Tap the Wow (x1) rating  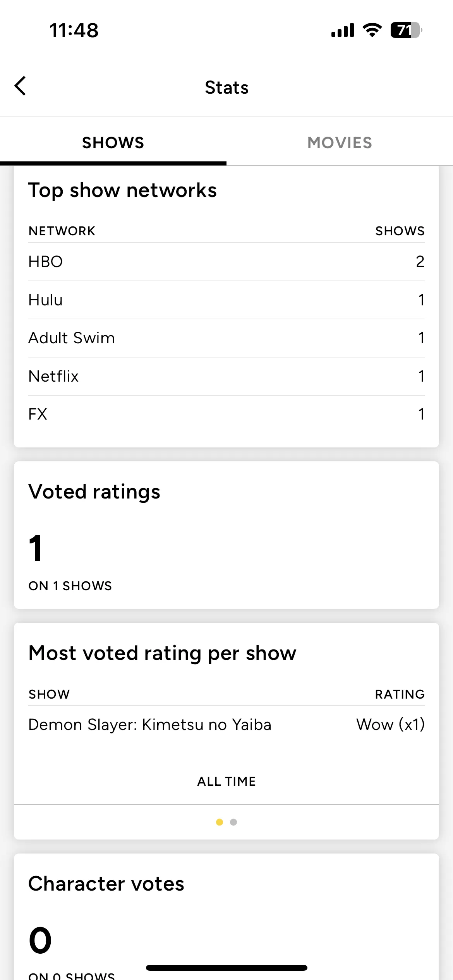point(390,725)
